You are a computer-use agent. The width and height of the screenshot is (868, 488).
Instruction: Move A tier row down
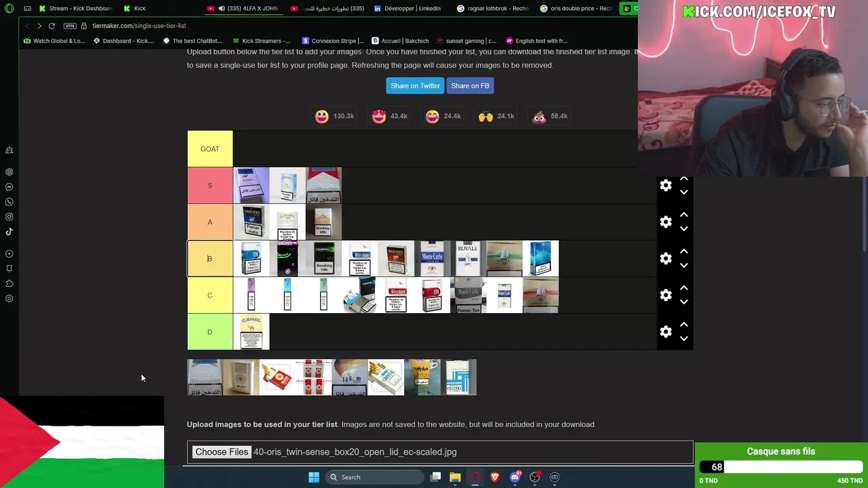tap(684, 229)
